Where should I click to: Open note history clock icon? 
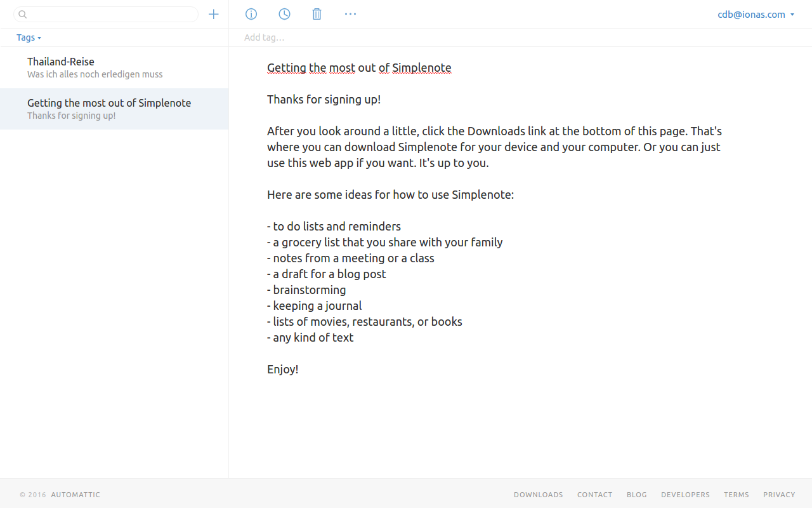[285, 14]
